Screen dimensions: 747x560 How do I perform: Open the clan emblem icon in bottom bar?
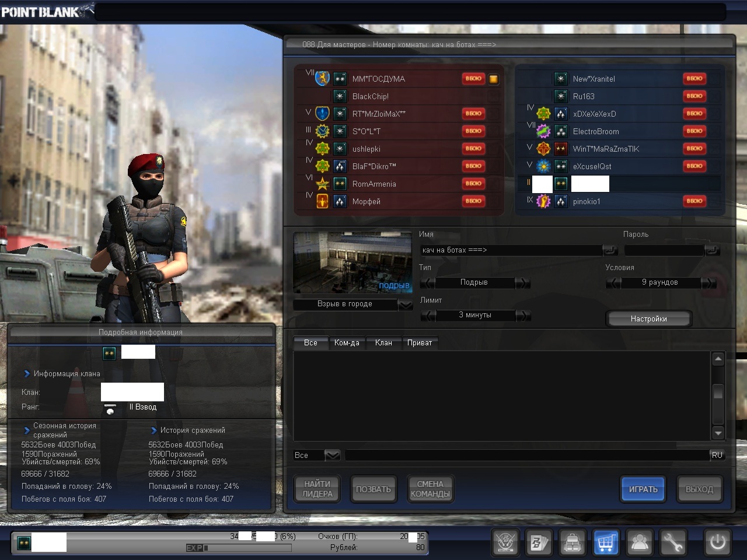[x=505, y=543]
